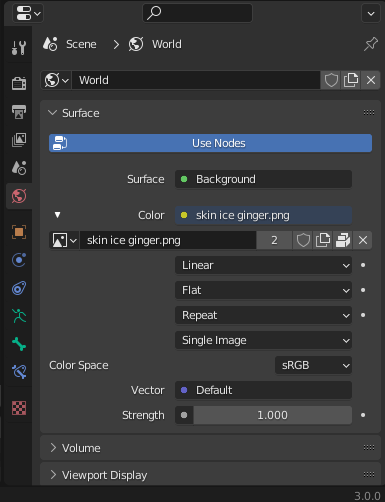Toggle fake user for World
385x502 pixels.
point(331,80)
